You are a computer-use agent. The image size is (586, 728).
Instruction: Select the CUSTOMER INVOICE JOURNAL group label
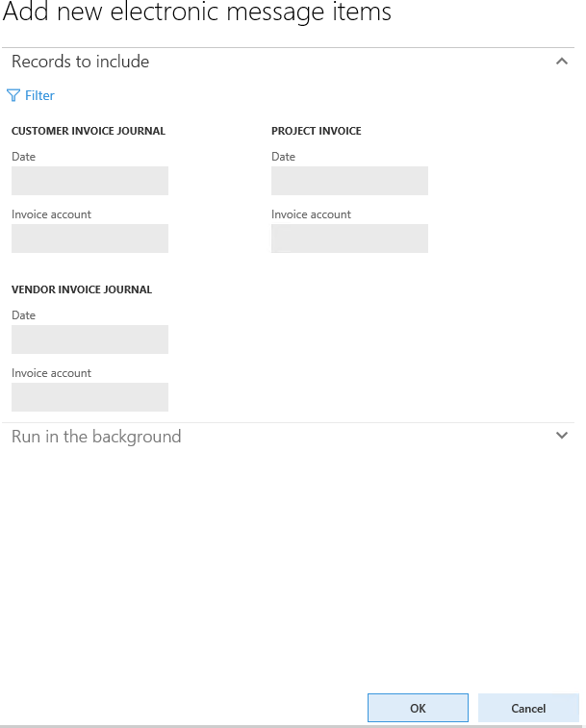(x=89, y=131)
